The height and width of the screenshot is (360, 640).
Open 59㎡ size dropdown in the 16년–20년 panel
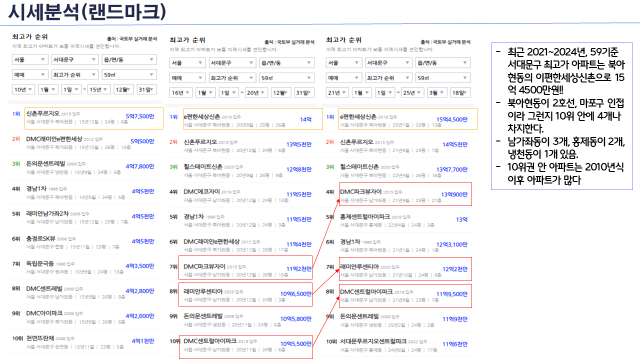coord(287,78)
